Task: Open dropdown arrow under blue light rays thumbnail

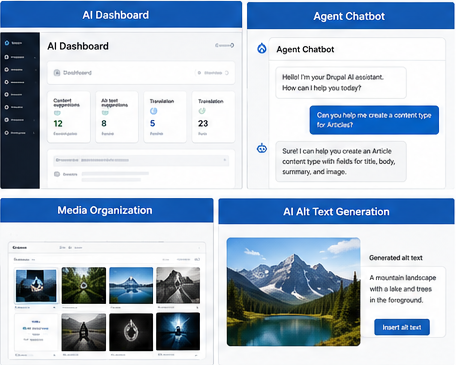Action: (196, 355)
